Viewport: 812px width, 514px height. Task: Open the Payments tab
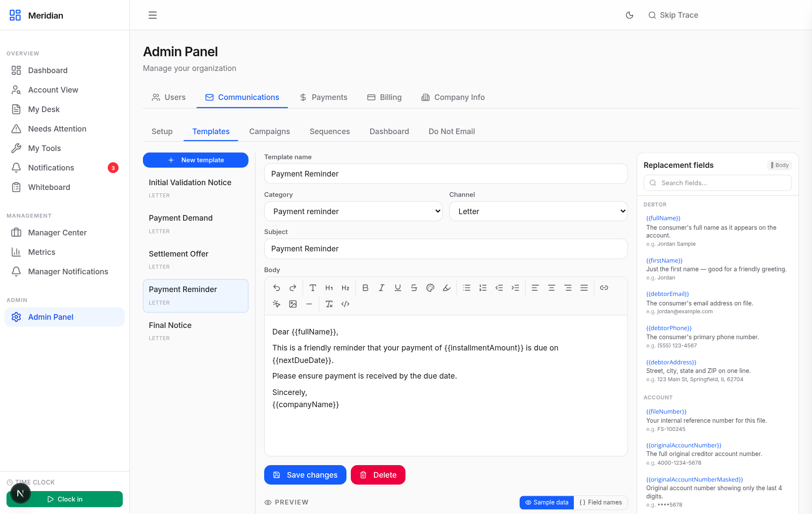pos(324,97)
